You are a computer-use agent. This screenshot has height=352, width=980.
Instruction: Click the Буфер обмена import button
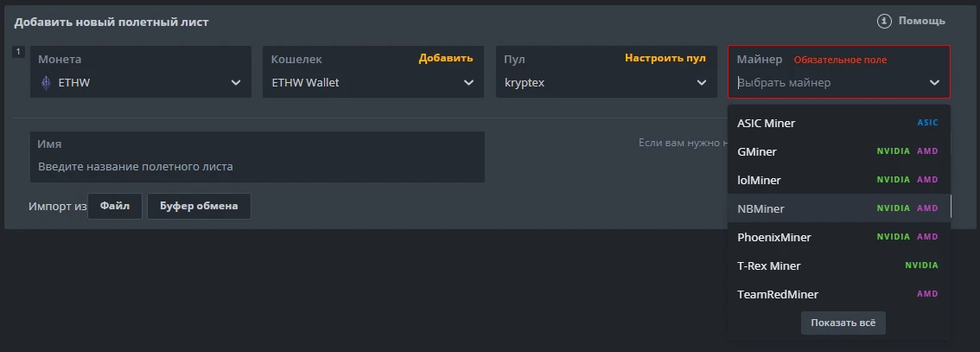(199, 206)
